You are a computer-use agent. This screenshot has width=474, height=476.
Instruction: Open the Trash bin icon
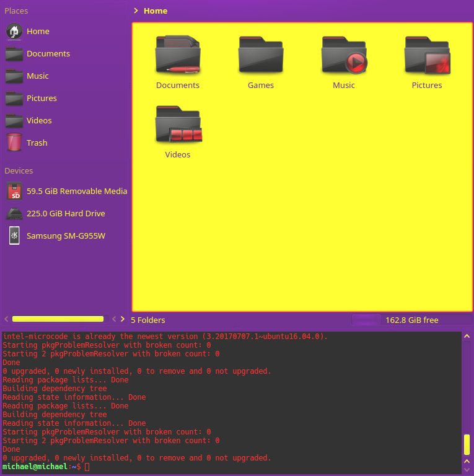[14, 142]
